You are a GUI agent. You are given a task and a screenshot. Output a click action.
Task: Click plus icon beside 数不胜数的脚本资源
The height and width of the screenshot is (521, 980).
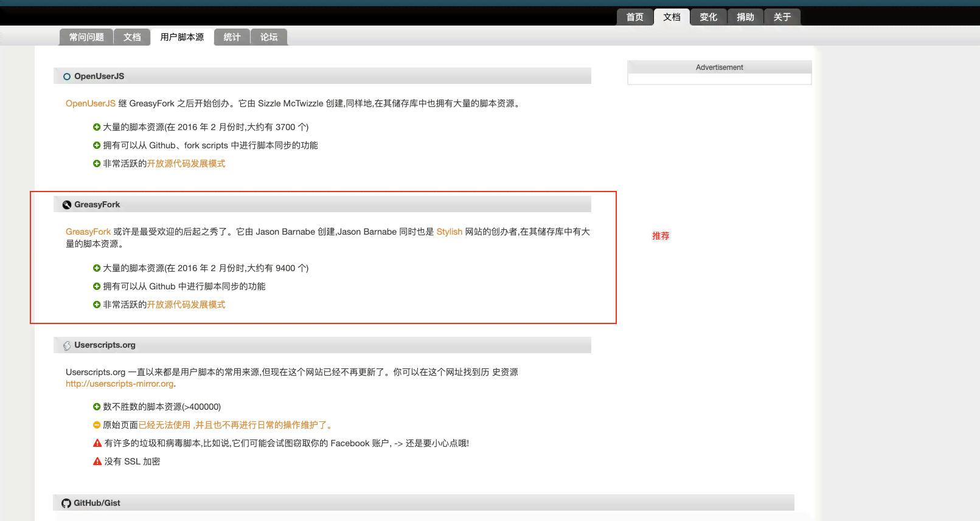97,407
